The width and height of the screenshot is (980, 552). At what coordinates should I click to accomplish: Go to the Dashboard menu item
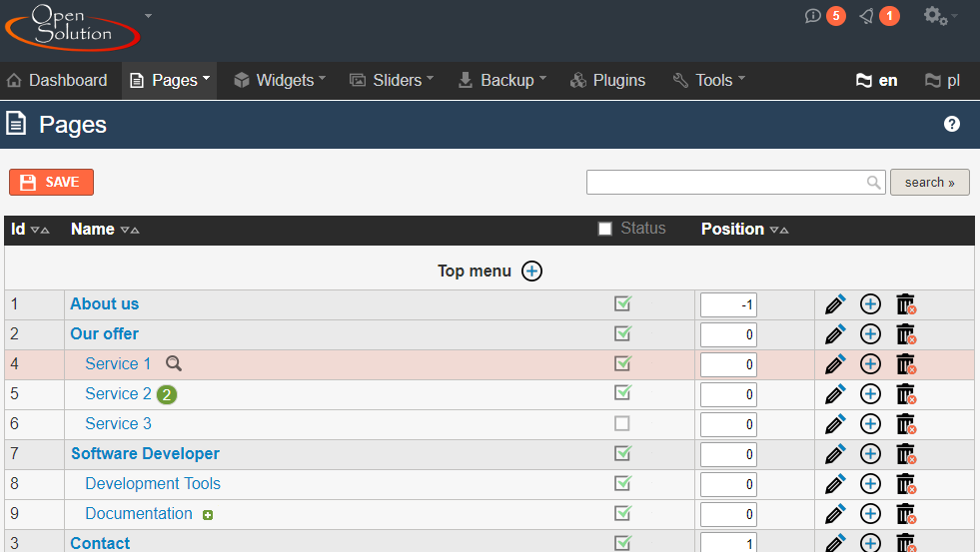coord(57,81)
